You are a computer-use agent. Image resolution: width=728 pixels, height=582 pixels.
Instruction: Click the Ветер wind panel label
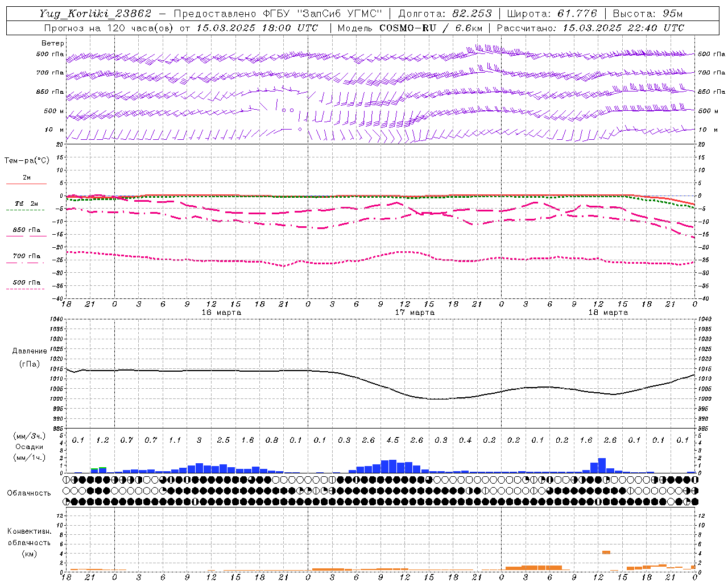pos(53,43)
